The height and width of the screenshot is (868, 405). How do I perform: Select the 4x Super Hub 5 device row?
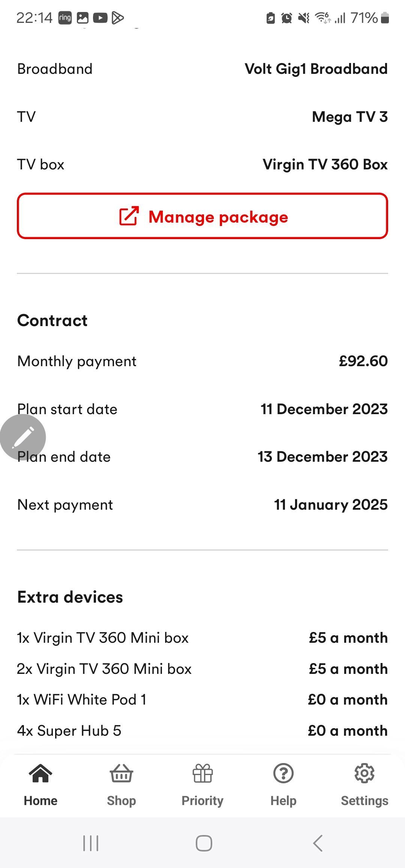pos(202,731)
